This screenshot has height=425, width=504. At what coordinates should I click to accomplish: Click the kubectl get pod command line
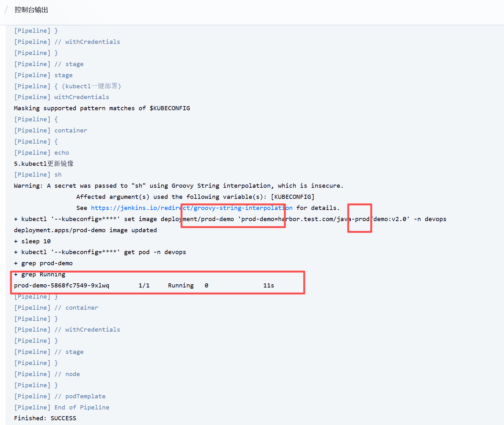pyautogui.click(x=100, y=252)
